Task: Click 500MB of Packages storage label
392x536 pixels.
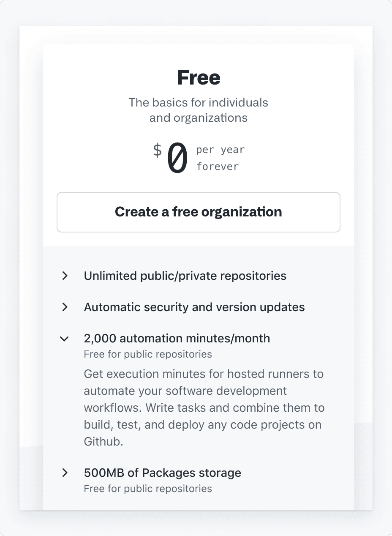Action: click(162, 473)
